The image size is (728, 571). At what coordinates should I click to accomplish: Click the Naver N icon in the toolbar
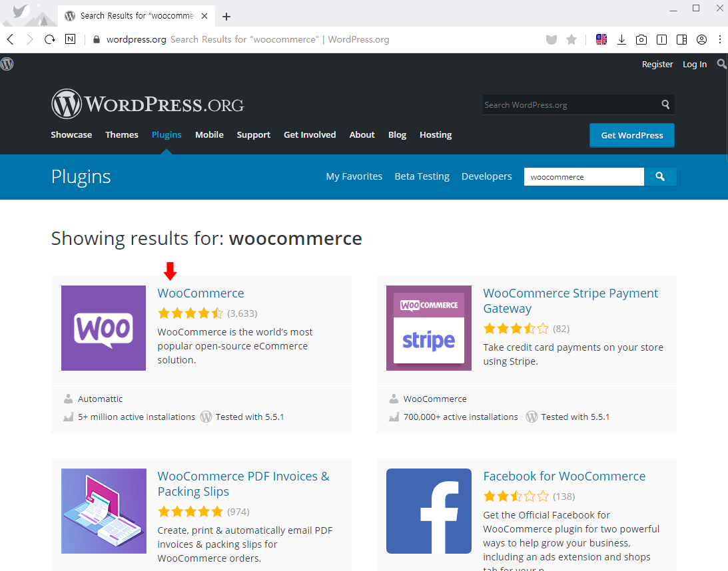tap(70, 39)
